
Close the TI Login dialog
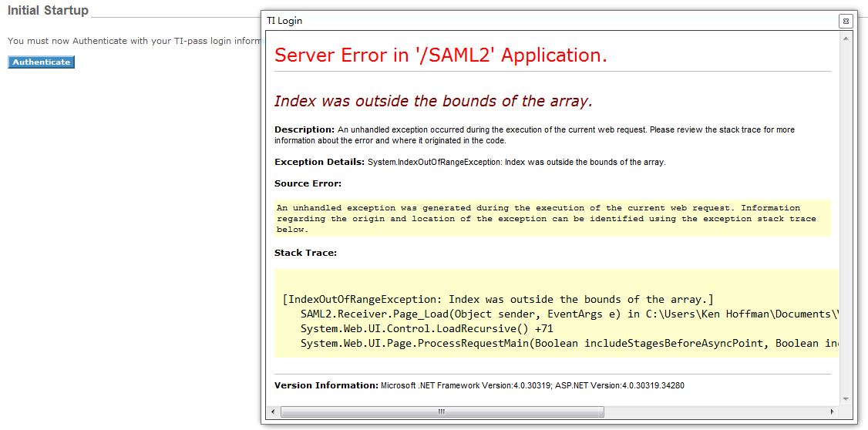[846, 21]
